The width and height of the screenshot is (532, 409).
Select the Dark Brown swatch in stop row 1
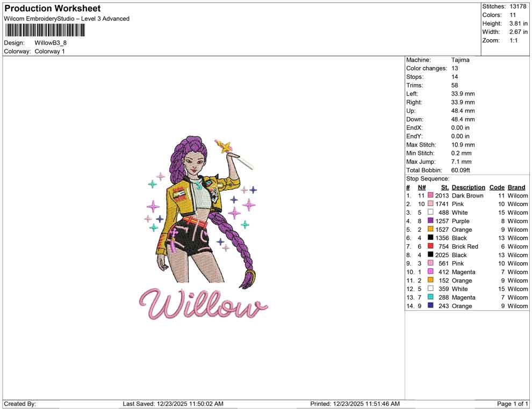coord(429,195)
